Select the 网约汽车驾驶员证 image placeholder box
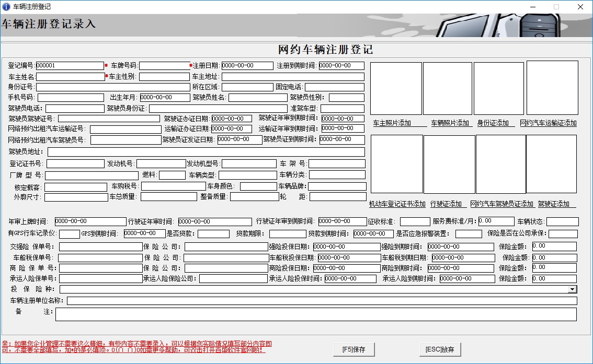593x364 pixels. [501, 165]
